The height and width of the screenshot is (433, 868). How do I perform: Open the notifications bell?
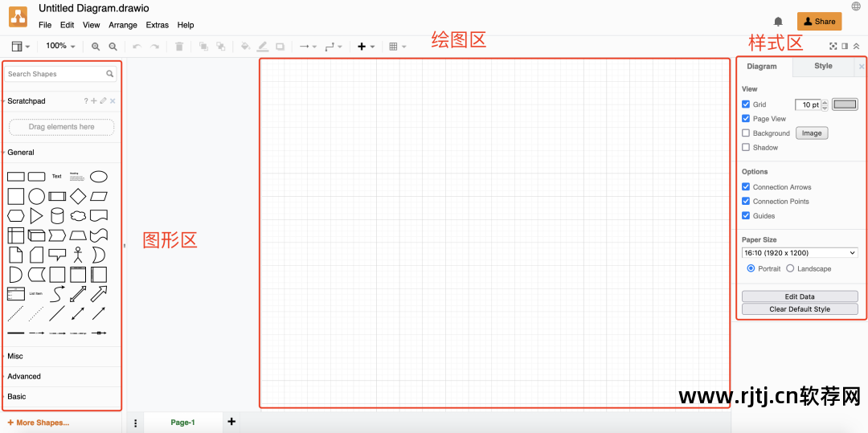pos(778,22)
